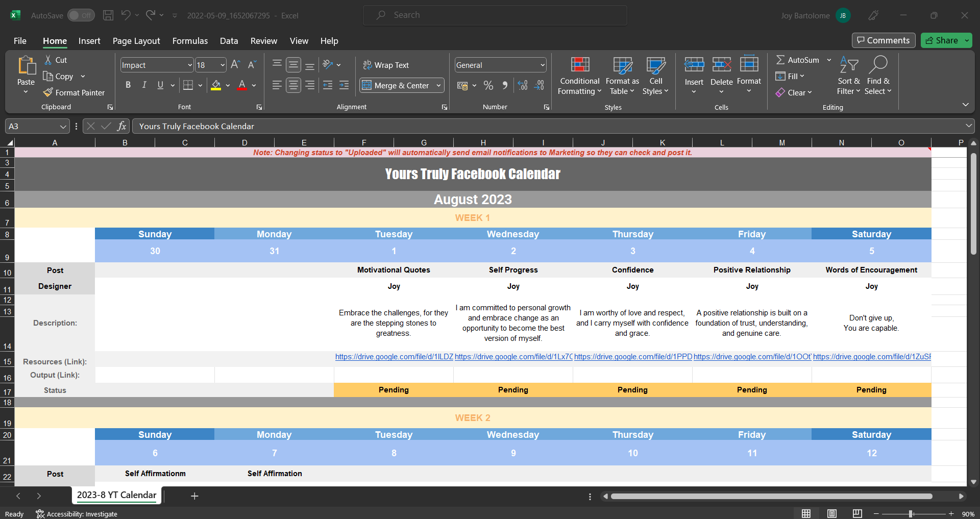Toggle Wrap Text for the cell
This screenshot has height=519, width=980.
[x=386, y=65]
